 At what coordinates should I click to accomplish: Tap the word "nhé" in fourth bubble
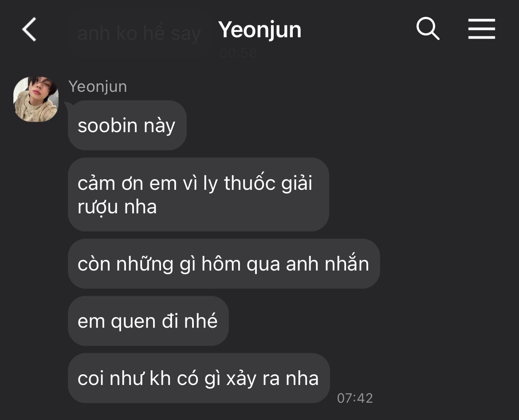tap(201, 320)
